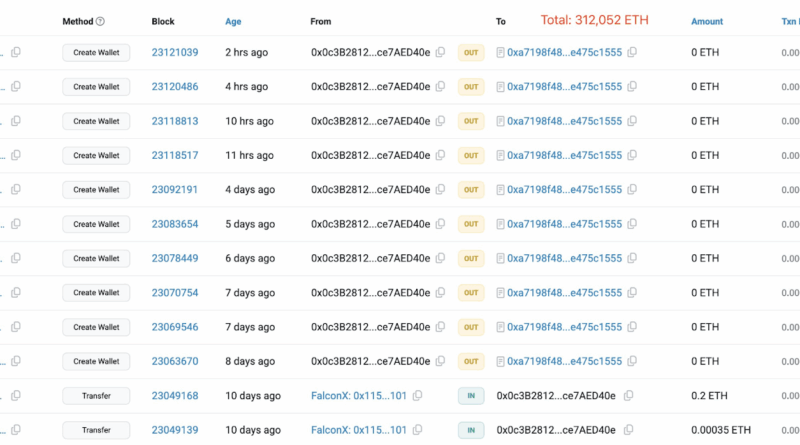The image size is (800, 445).
Task: Click the 'Total: 312,052 ETH' label
Action: pos(594,20)
